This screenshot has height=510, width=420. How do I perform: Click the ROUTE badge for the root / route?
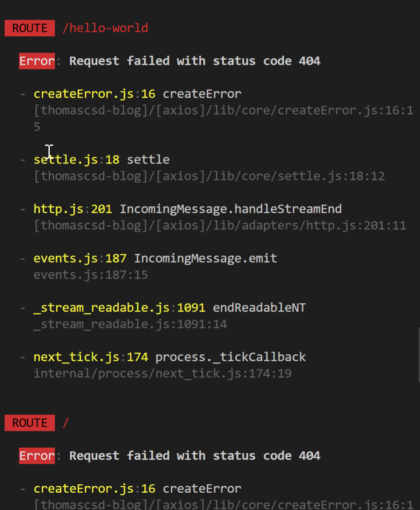(x=30, y=423)
